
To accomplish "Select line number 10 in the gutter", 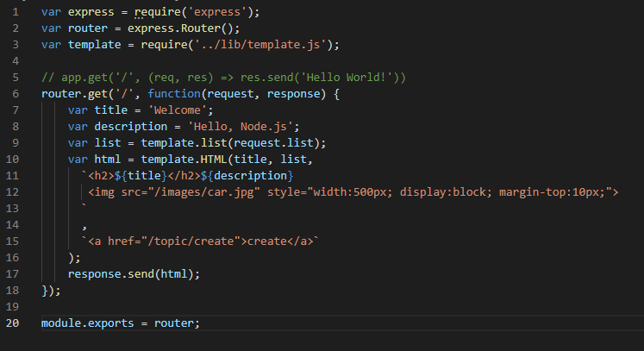I will 12,159.
